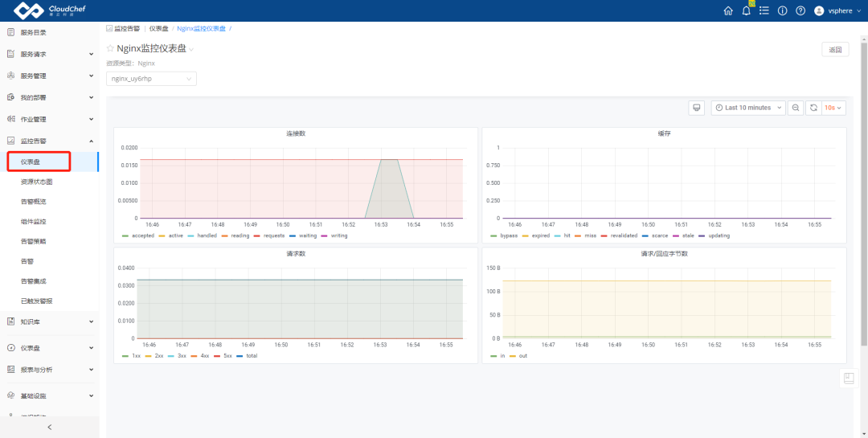Screen dimensions: 868x438
Task: Click the 连接数 chart plot area
Action: tap(301, 183)
